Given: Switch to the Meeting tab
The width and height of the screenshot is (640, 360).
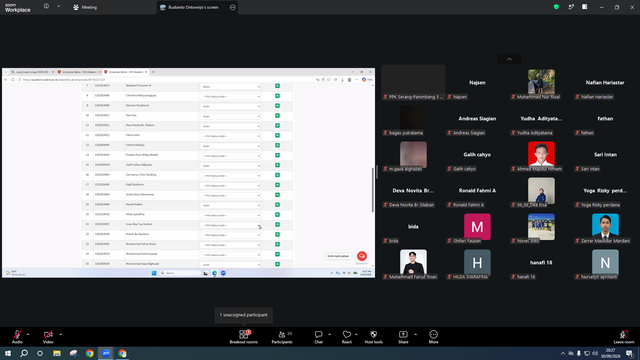Looking at the screenshot, I should click(x=85, y=7).
